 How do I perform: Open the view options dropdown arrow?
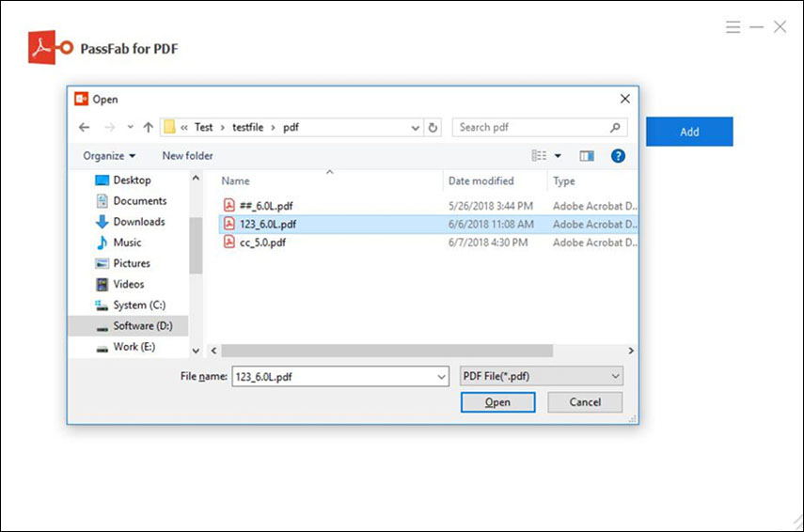pos(557,155)
